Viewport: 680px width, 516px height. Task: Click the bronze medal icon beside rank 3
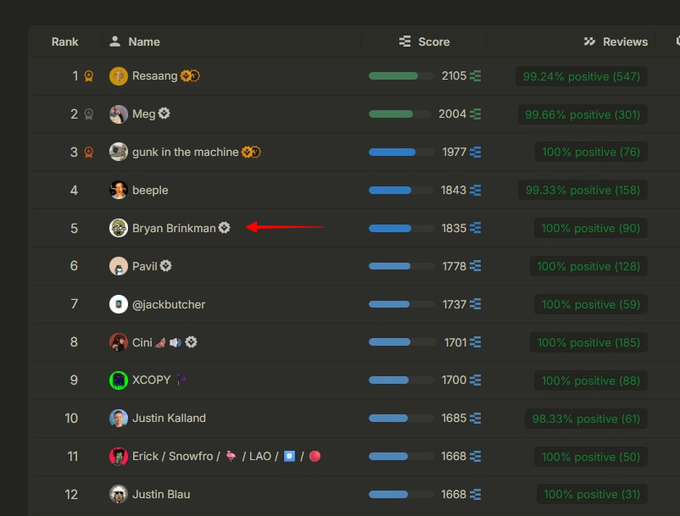[88, 152]
